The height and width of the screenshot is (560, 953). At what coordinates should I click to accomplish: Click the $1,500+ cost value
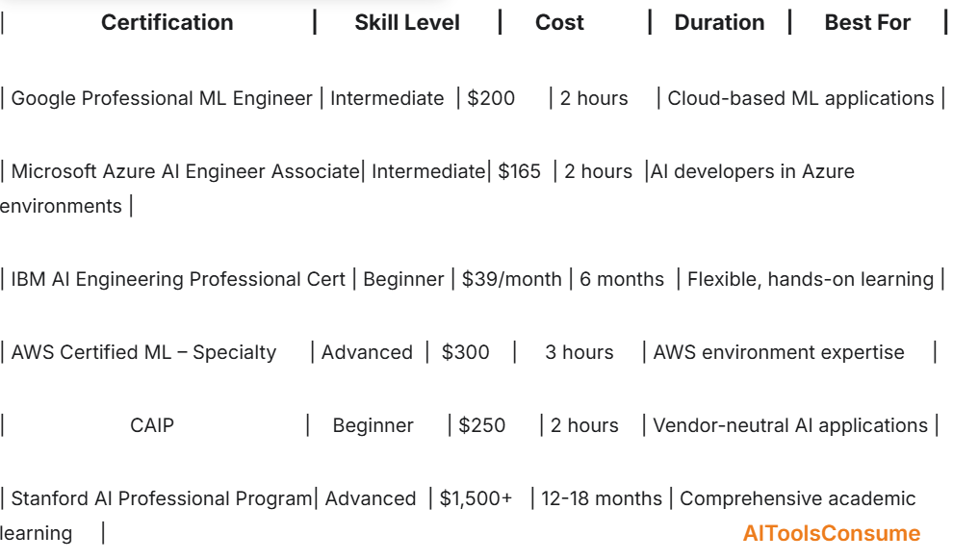click(476, 498)
